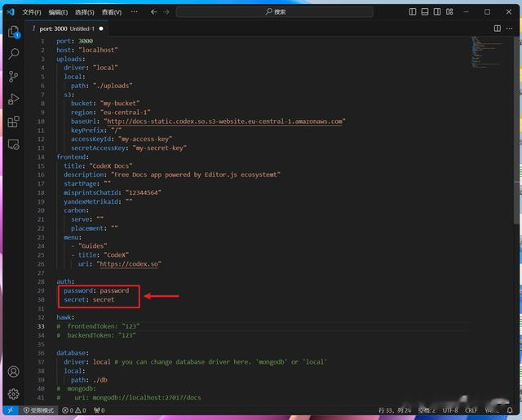Open the 编辑(E) menu

click(x=58, y=12)
